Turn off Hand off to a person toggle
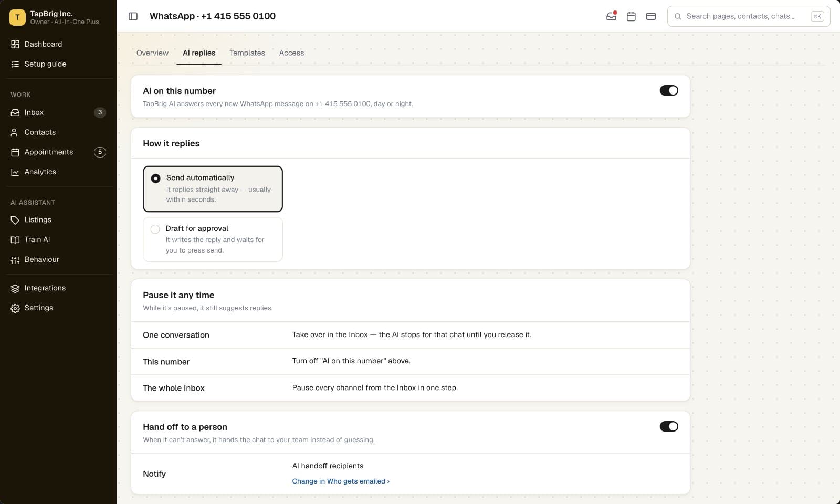 (x=669, y=426)
